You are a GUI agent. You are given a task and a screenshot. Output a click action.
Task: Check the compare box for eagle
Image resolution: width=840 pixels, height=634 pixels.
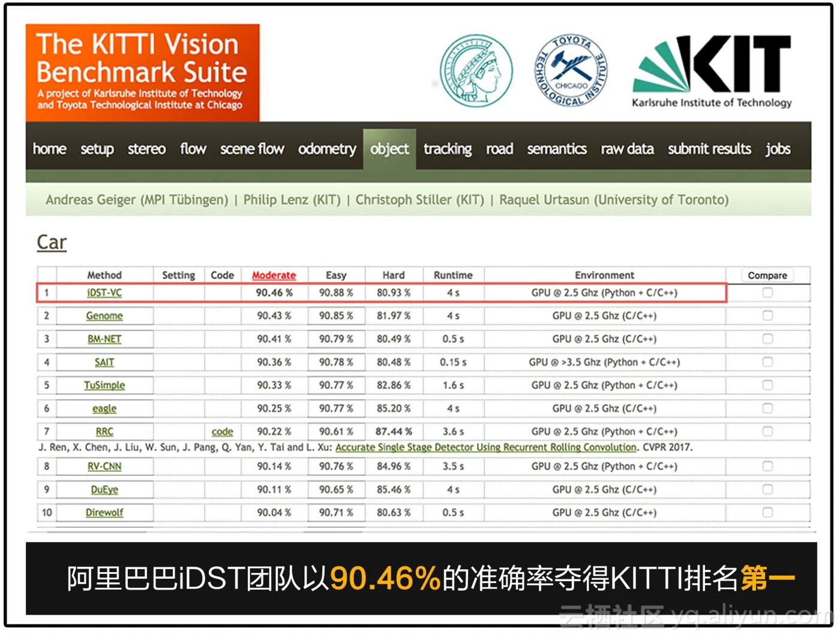767,408
